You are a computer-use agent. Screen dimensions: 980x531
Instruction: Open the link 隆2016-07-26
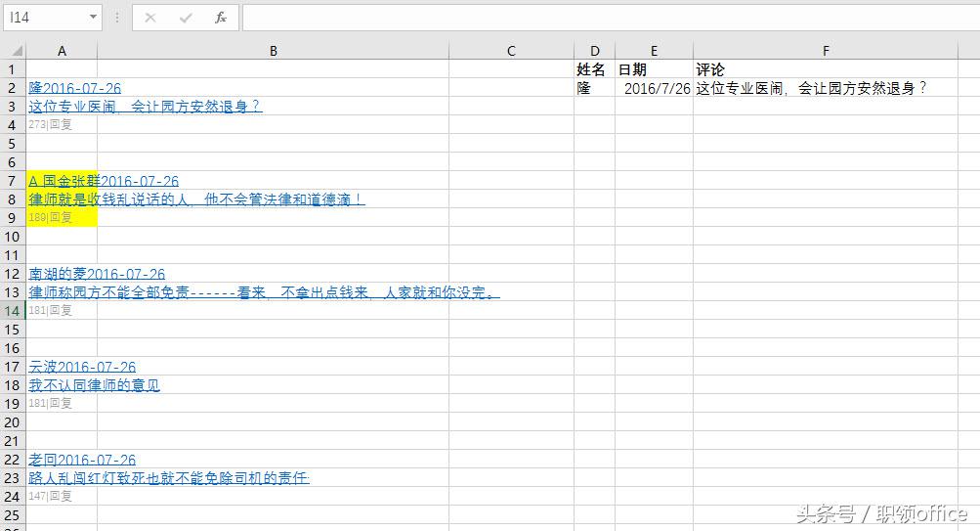(x=74, y=88)
